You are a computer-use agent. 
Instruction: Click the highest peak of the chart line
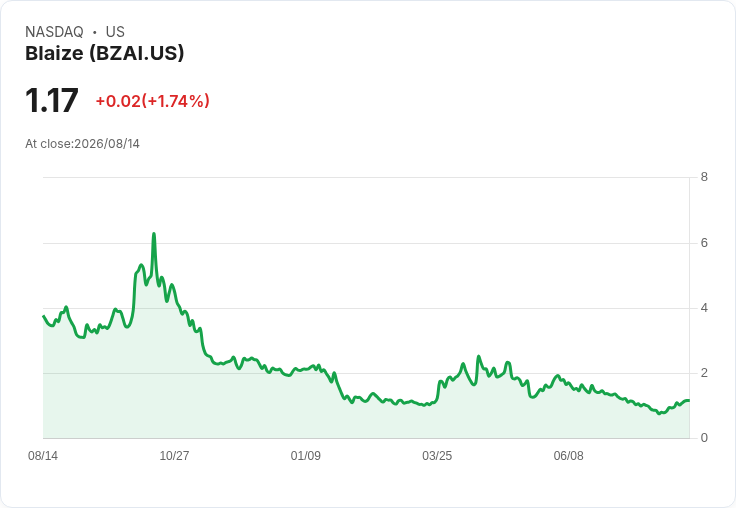tap(153, 233)
